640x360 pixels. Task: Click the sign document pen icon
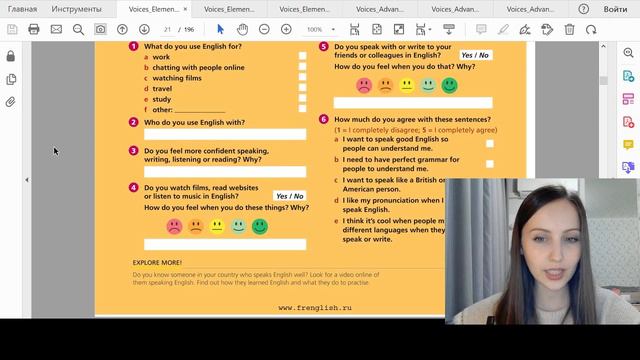pyautogui.click(x=525, y=29)
